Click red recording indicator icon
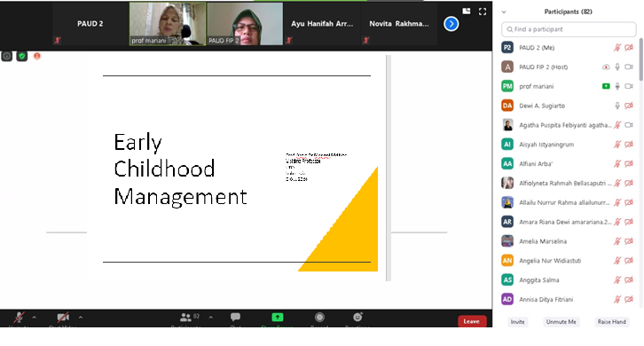The height and width of the screenshot is (346, 644). click(37, 56)
